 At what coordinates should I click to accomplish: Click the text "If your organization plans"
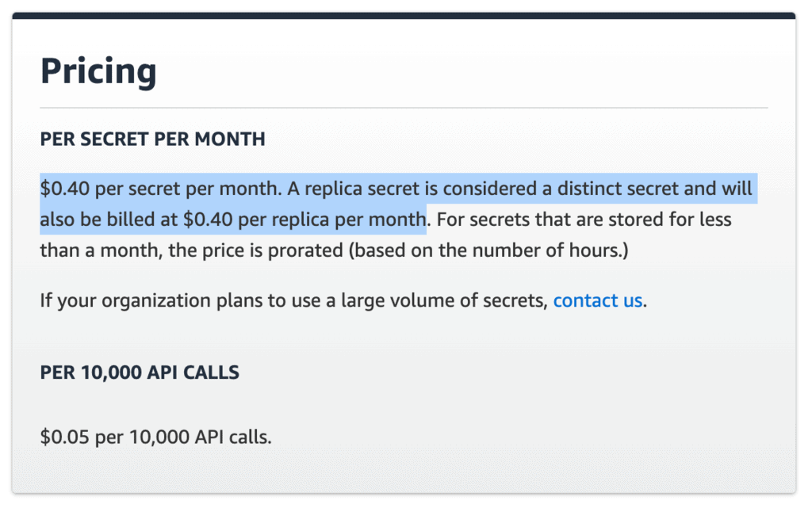coord(128,301)
